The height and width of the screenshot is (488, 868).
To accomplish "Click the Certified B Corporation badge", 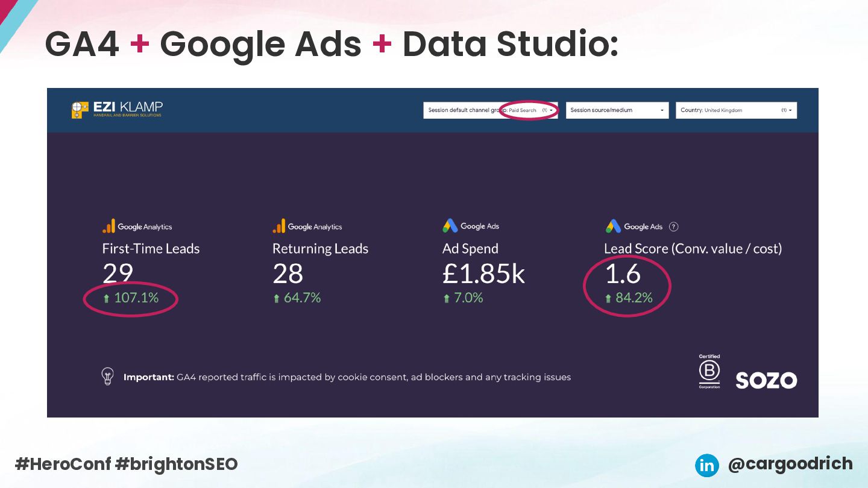I will (709, 372).
